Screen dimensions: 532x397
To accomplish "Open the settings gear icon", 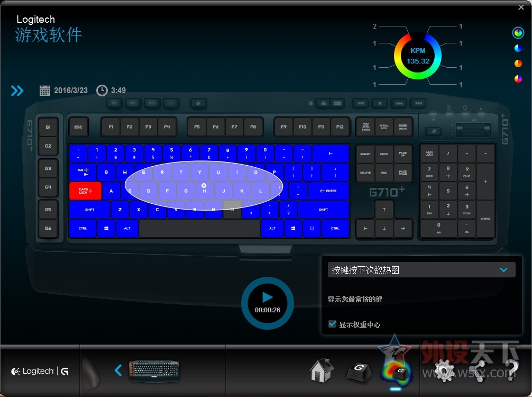I will coord(443,371).
